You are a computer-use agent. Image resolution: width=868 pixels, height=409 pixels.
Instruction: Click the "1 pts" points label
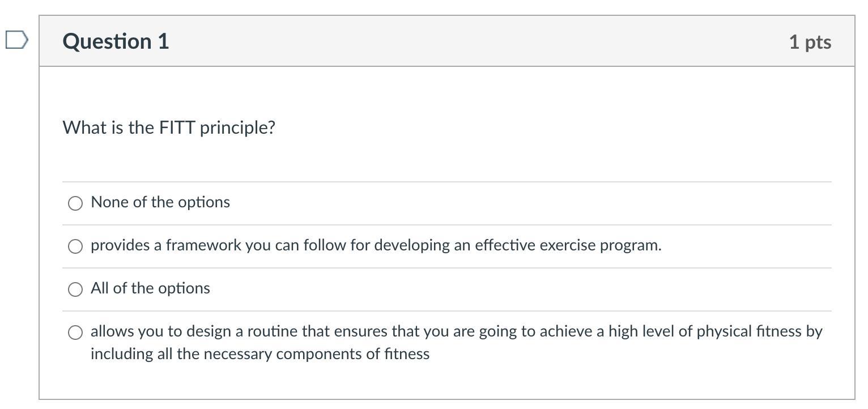810,42
